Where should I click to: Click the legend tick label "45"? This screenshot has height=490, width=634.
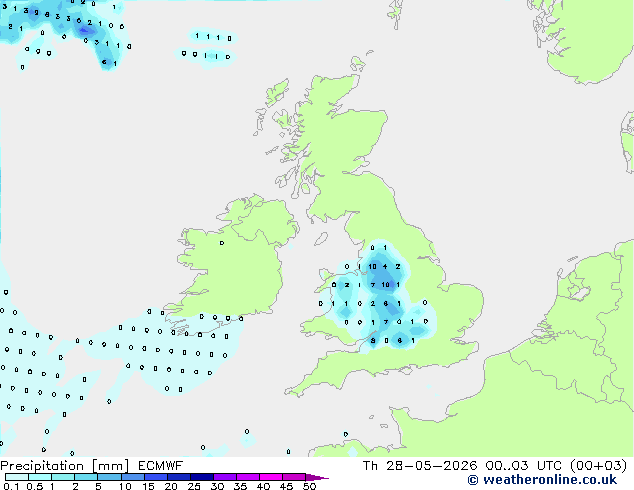tap(286, 486)
